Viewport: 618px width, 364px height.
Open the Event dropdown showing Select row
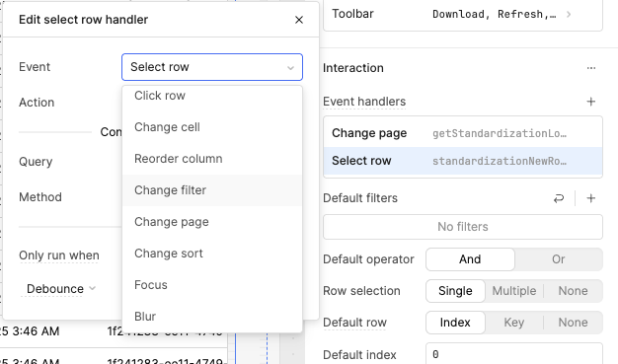click(x=212, y=67)
